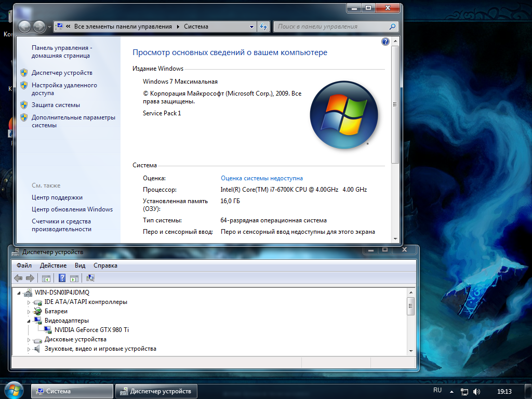Open the address bar history dropdown
Image resolution: width=532 pixels, height=399 pixels.
coord(251,27)
